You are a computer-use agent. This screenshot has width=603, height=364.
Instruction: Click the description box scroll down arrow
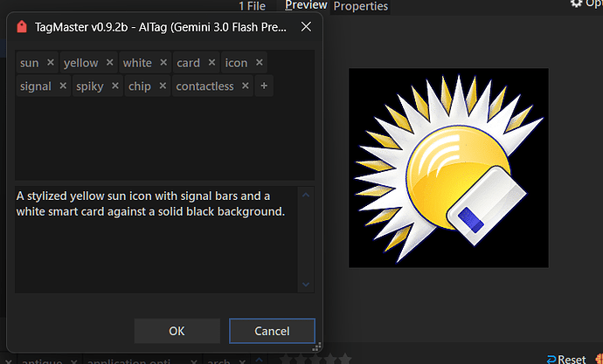point(305,284)
